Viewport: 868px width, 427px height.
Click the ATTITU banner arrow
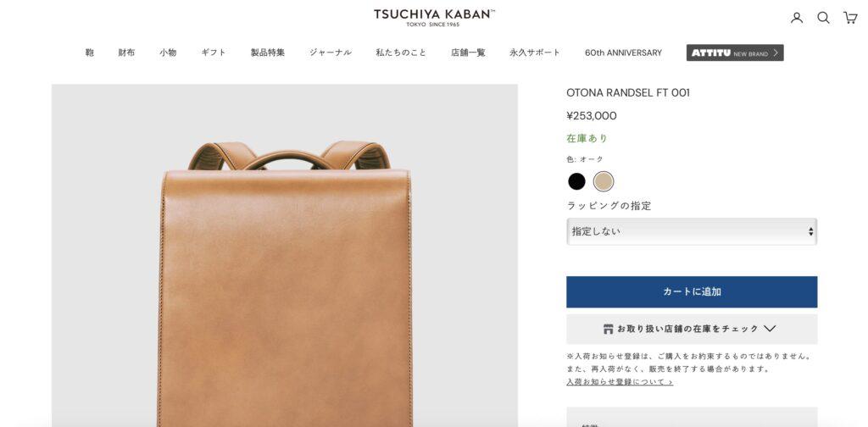(x=776, y=53)
